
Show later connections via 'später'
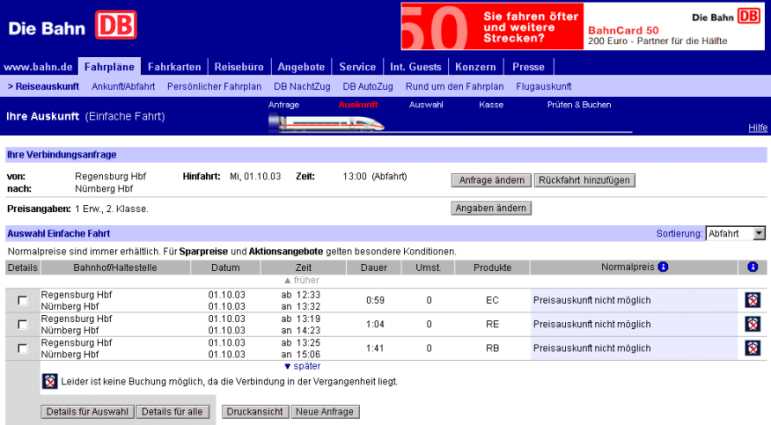pyautogui.click(x=302, y=366)
